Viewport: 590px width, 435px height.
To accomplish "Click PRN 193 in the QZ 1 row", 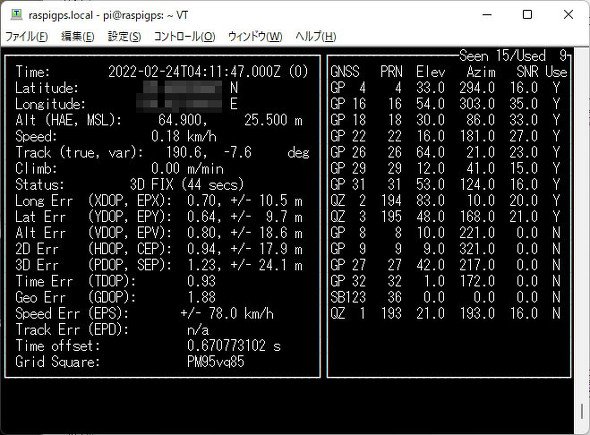I will (391, 314).
